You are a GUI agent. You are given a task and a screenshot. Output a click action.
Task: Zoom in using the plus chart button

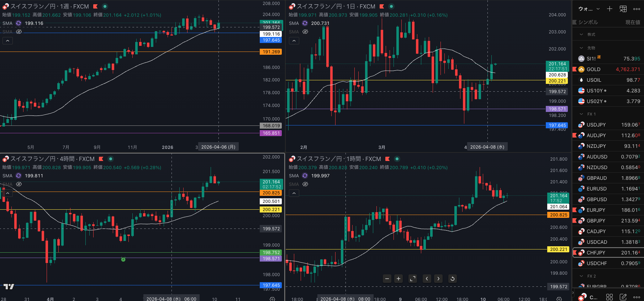pyautogui.click(x=398, y=279)
